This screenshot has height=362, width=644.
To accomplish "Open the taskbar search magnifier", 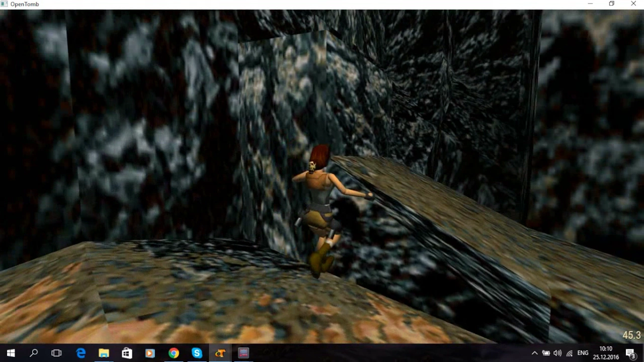I will (x=34, y=353).
